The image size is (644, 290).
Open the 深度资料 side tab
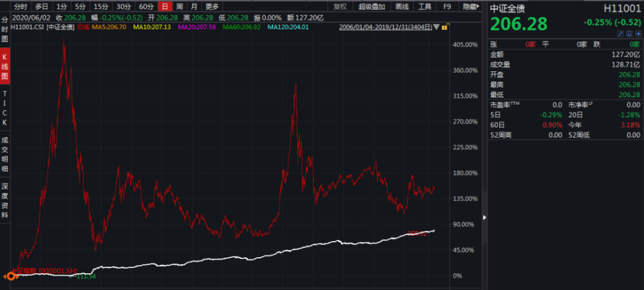tap(5, 201)
